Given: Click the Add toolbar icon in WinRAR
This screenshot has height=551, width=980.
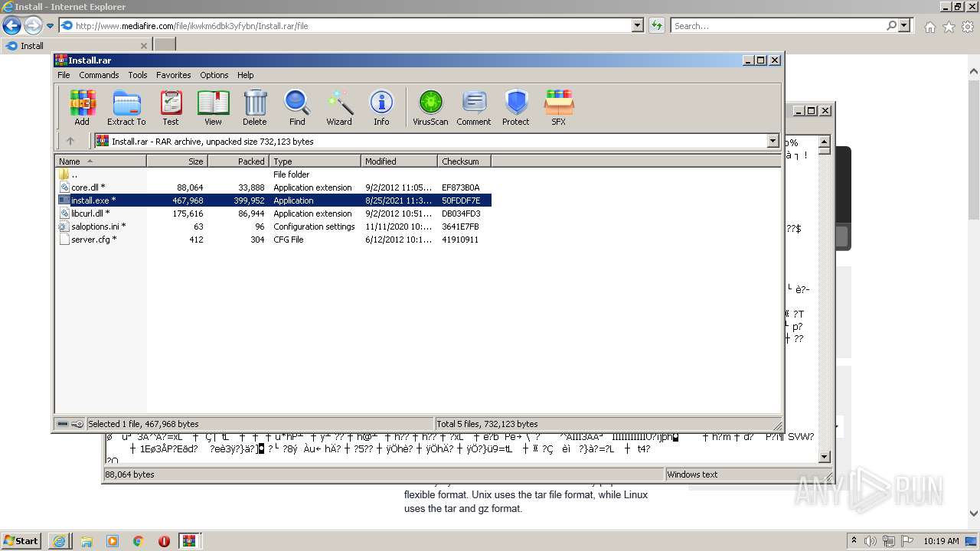Looking at the screenshot, I should [82, 108].
